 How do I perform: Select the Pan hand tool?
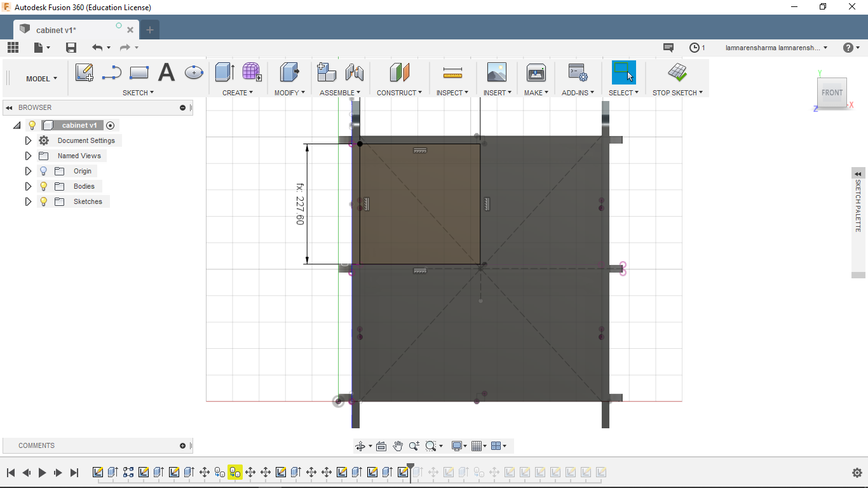tap(398, 446)
